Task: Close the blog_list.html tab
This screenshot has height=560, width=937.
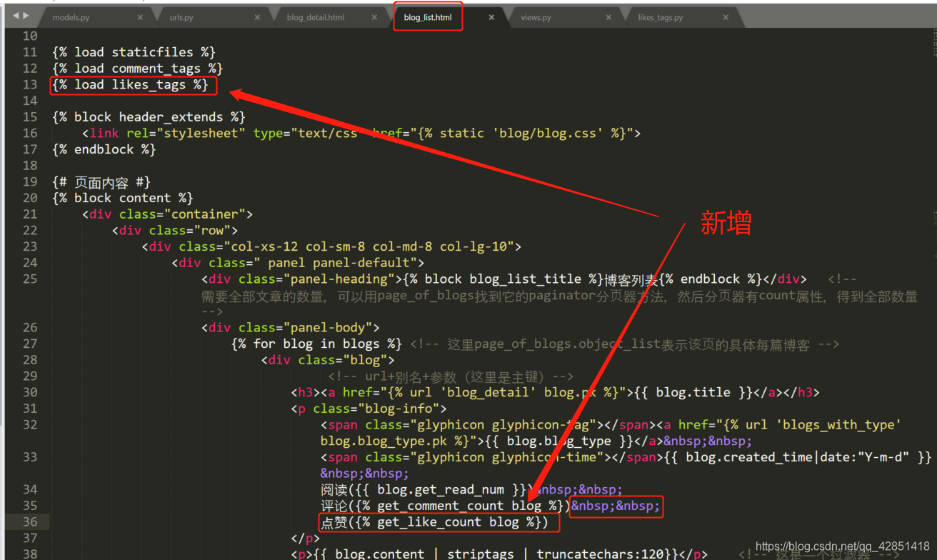Action: coord(491,17)
